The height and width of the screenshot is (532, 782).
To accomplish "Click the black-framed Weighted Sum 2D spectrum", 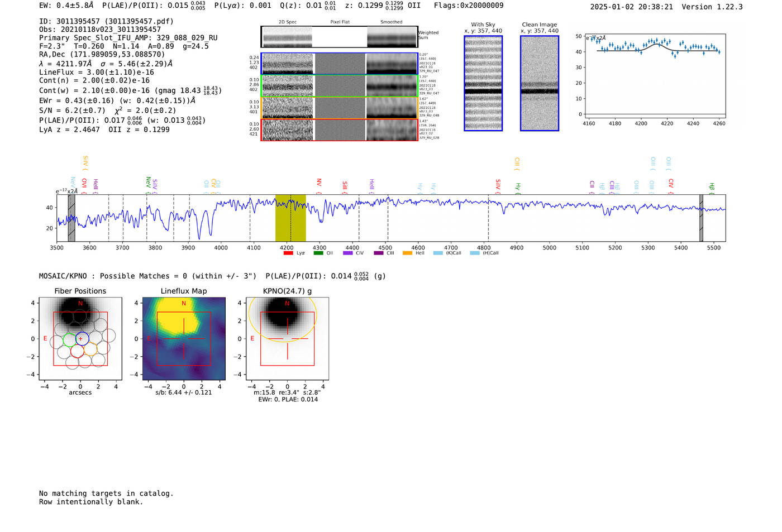I will (339, 37).
